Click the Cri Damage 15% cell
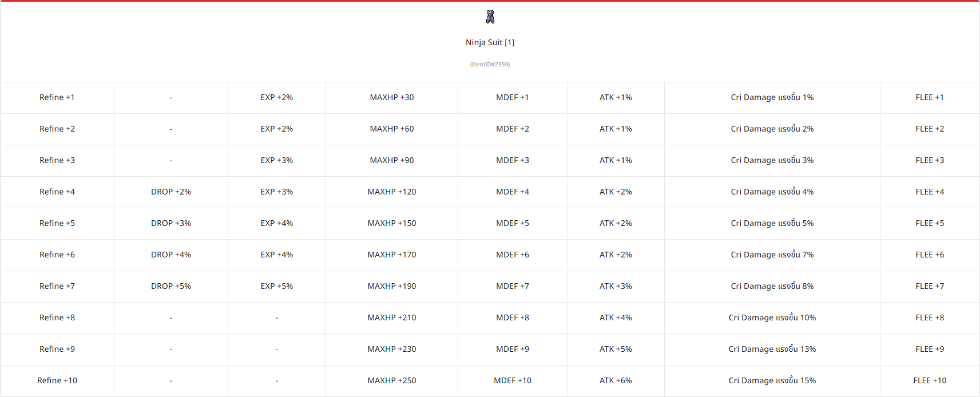The image size is (980, 397). tap(772, 380)
